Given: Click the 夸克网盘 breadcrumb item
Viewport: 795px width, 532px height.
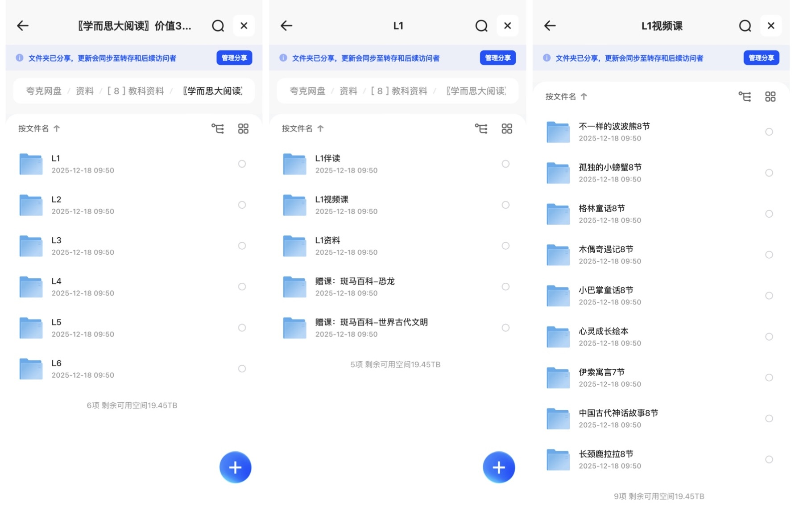Looking at the screenshot, I should point(43,91).
